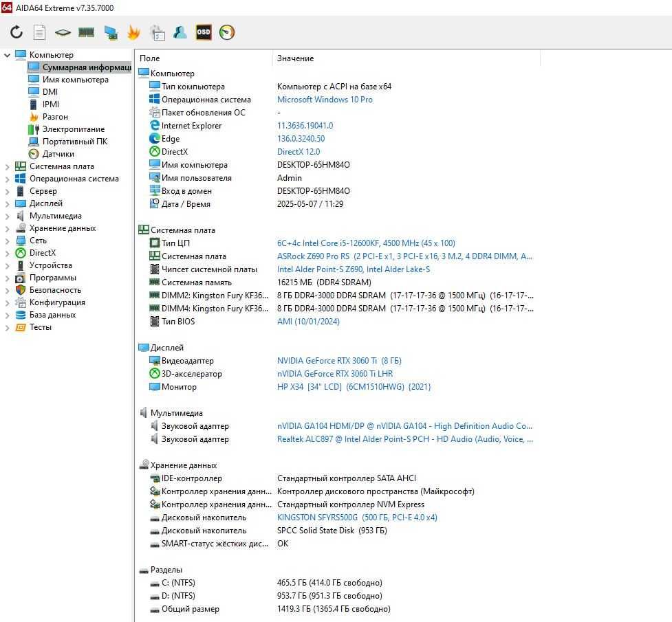Click the Realtek ALC897 audio link

[x=405, y=439]
